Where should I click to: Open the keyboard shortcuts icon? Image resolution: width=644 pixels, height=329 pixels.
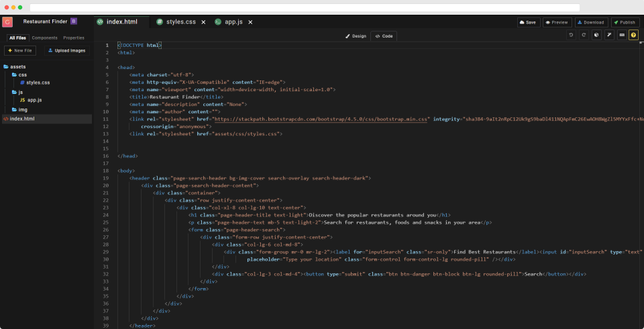pos(622,36)
